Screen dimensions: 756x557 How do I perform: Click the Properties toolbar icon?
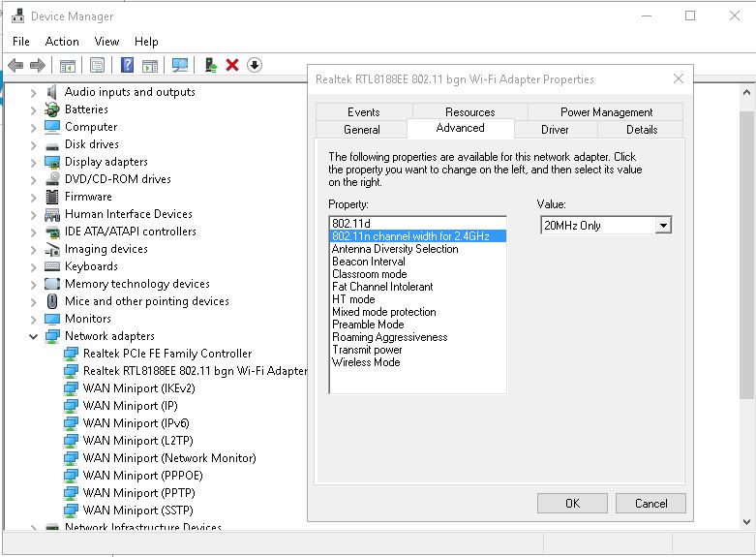tap(97, 65)
